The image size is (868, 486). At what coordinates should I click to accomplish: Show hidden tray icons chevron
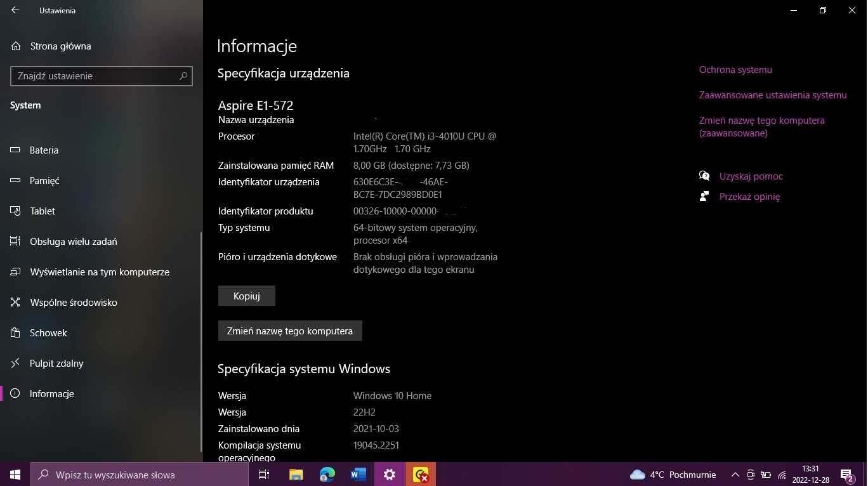(x=735, y=475)
